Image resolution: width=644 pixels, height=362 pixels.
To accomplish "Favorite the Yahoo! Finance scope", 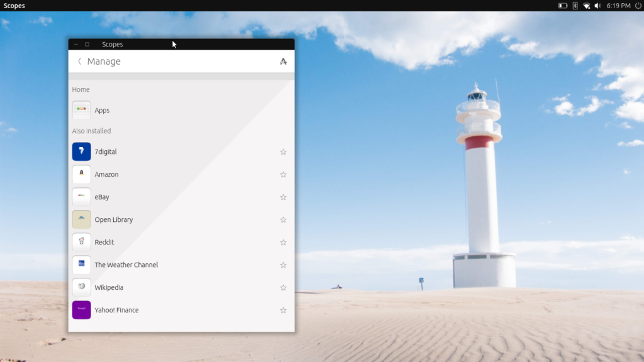I will tap(283, 310).
